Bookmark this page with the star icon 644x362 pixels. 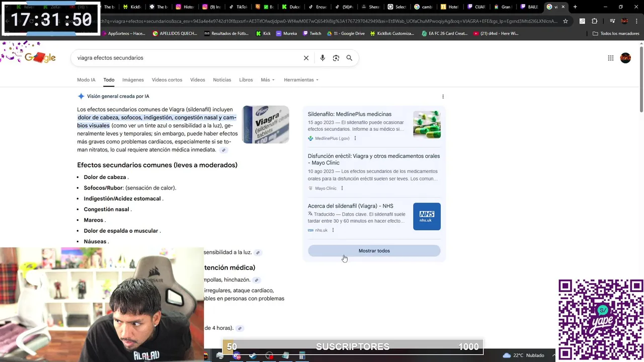[x=566, y=21]
